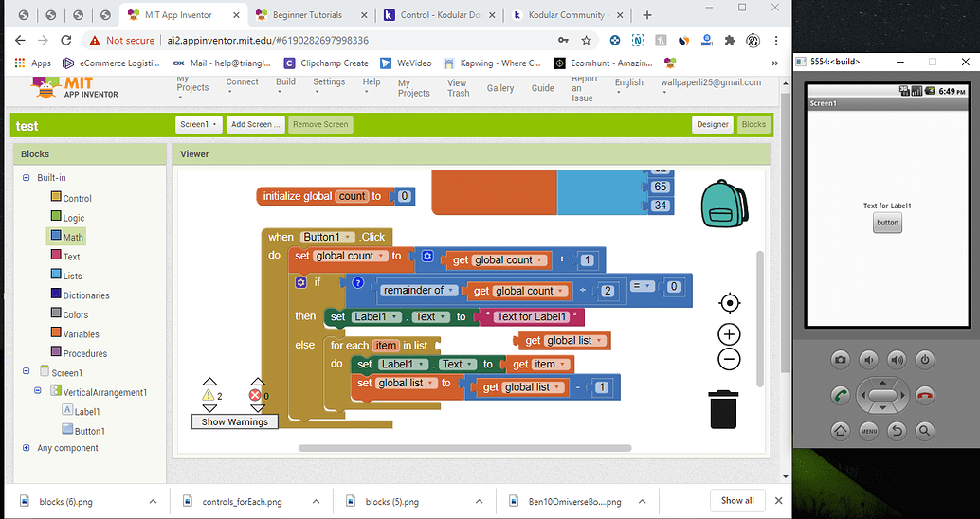Open the Screen1 dropdown button
This screenshot has width=980, height=519.
click(x=199, y=124)
